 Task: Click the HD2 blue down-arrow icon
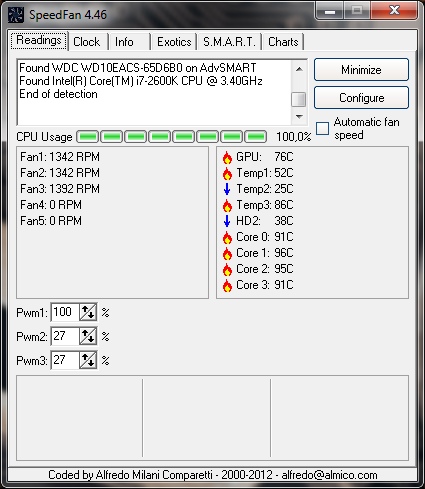pos(227,221)
